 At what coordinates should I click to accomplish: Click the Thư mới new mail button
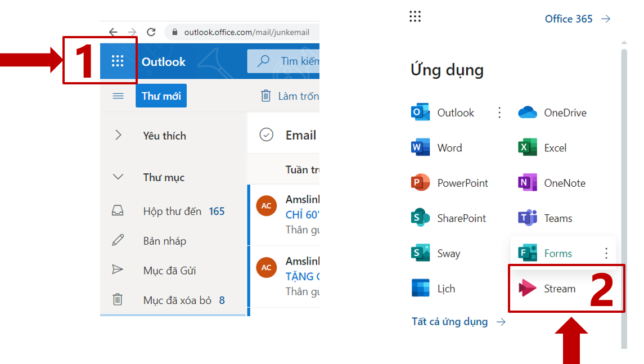pos(161,96)
